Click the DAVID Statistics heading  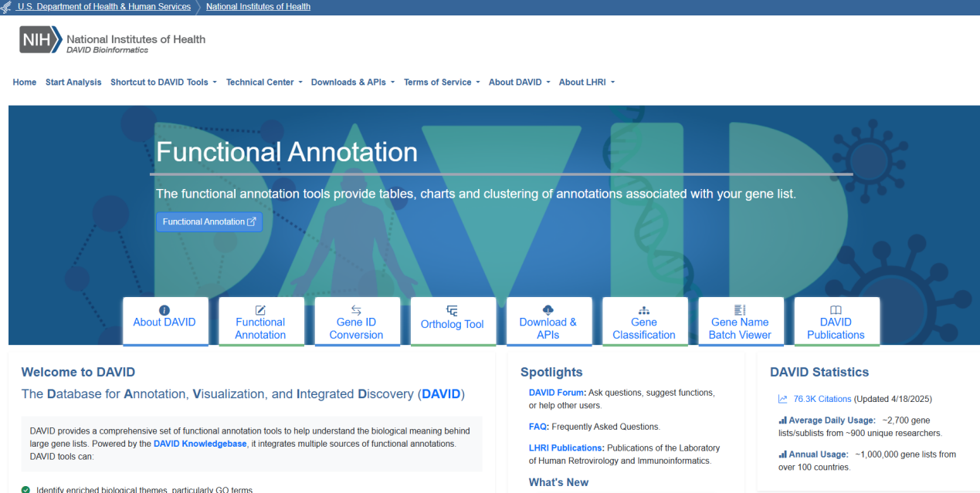point(819,373)
